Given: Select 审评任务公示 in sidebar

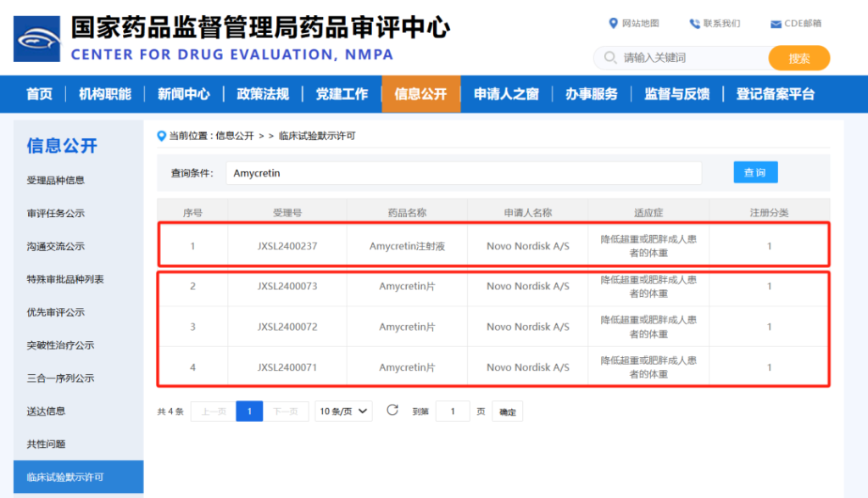Looking at the screenshot, I should [x=55, y=213].
